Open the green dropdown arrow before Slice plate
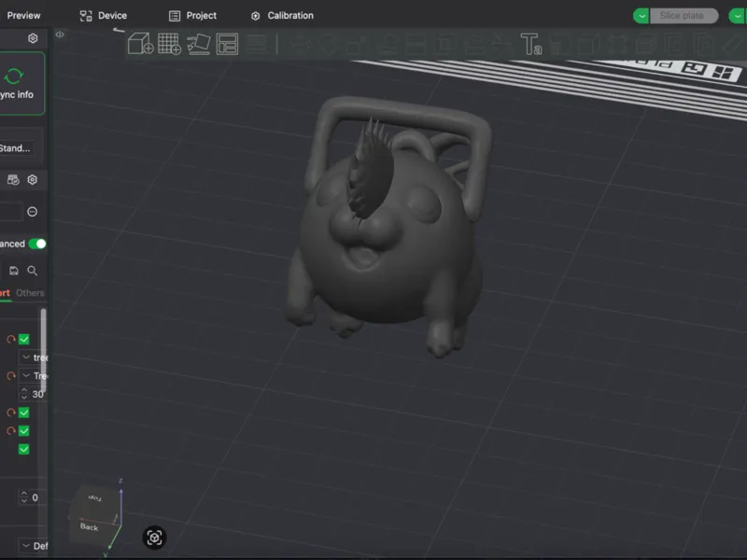 pyautogui.click(x=641, y=16)
